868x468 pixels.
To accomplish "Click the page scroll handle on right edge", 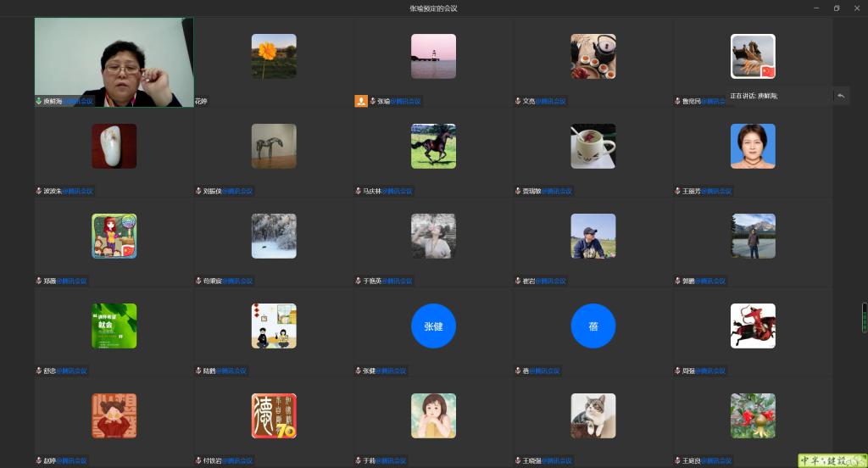I will [x=865, y=318].
